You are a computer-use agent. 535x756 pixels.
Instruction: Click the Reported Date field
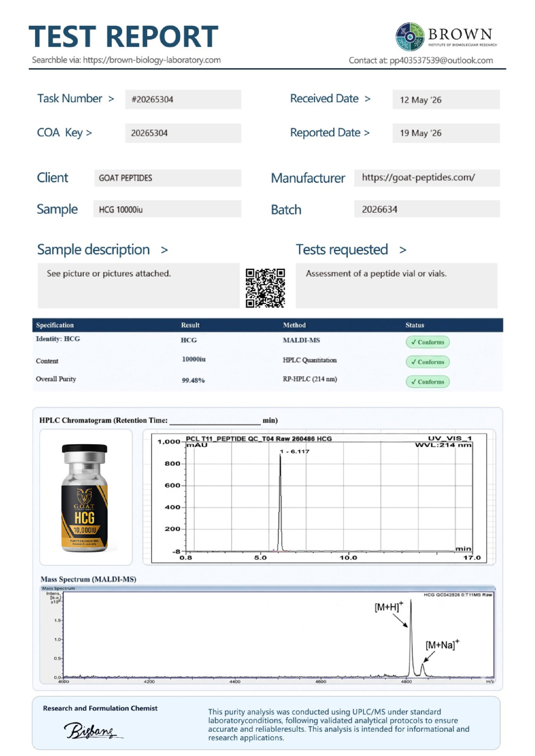(446, 133)
